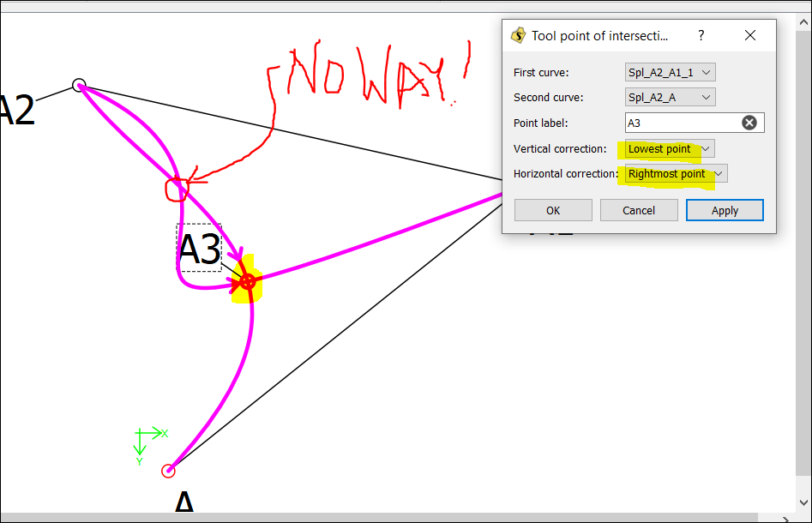Click the horizontal scrollbar below the canvas
The height and width of the screenshot is (523, 812).
386,517
